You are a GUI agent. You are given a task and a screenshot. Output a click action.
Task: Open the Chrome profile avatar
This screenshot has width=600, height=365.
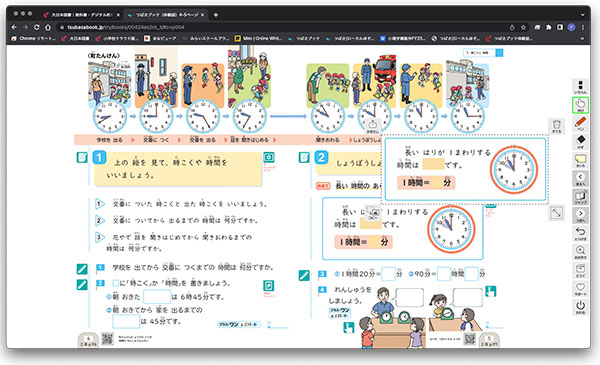pos(571,27)
